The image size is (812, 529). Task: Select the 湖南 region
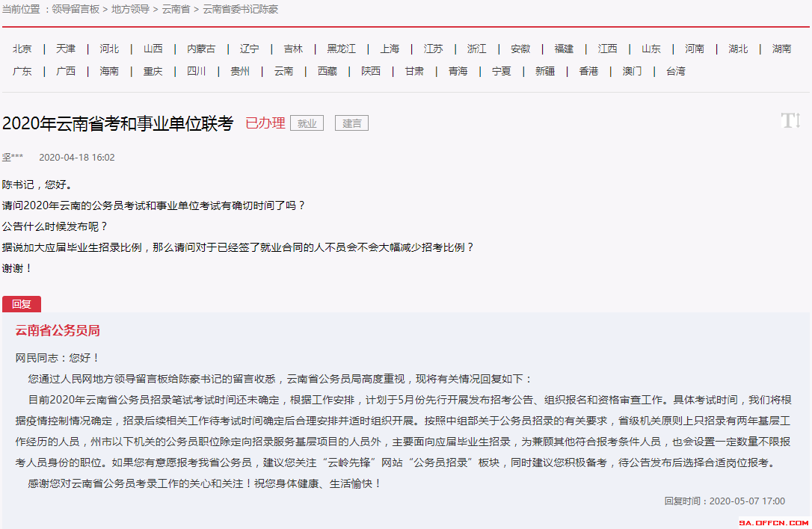tap(781, 49)
